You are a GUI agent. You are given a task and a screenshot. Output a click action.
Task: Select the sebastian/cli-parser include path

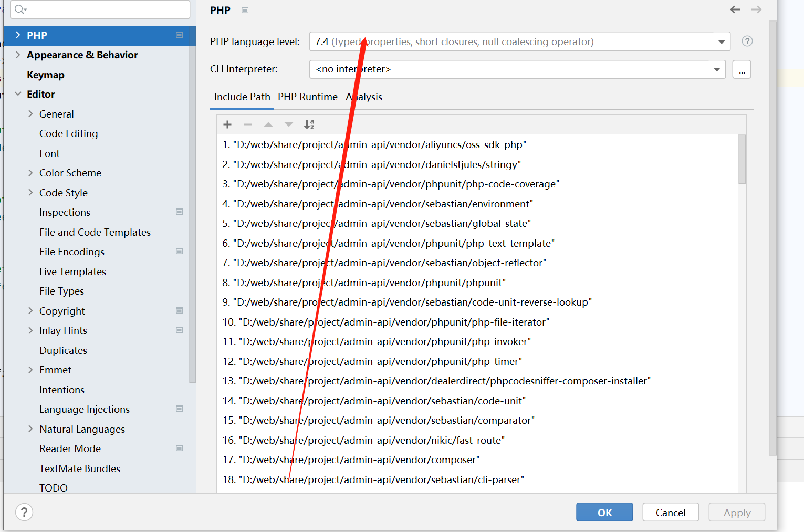coord(477,479)
